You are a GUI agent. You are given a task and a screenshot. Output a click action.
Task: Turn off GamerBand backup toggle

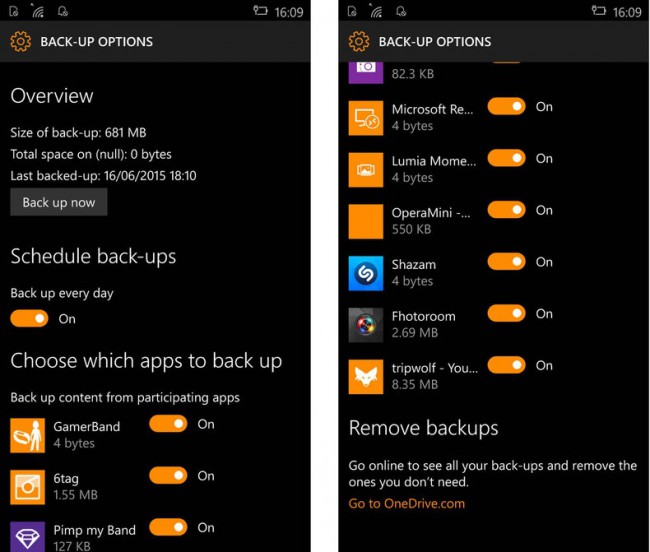pos(168,424)
